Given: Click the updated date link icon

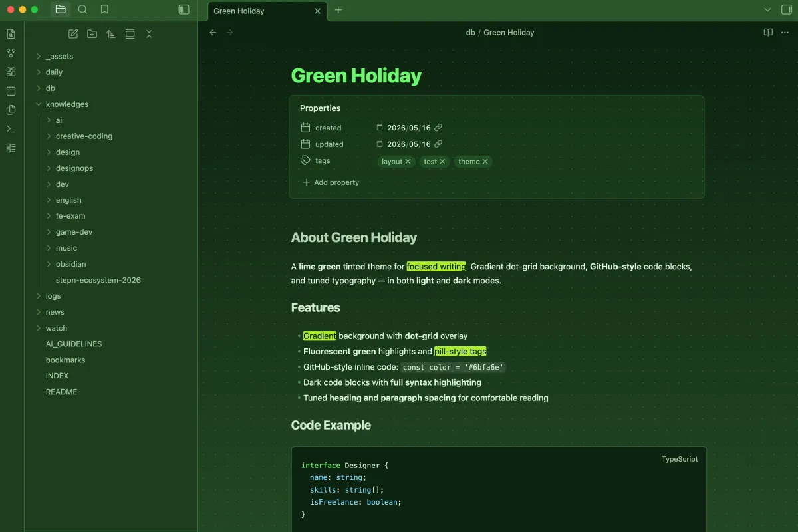Looking at the screenshot, I should click(438, 144).
